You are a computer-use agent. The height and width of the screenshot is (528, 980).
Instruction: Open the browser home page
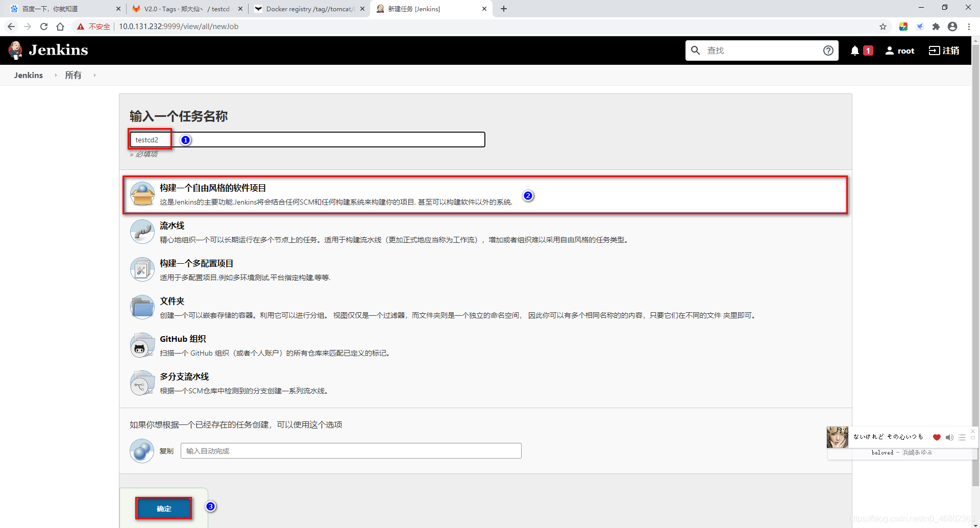point(60,27)
